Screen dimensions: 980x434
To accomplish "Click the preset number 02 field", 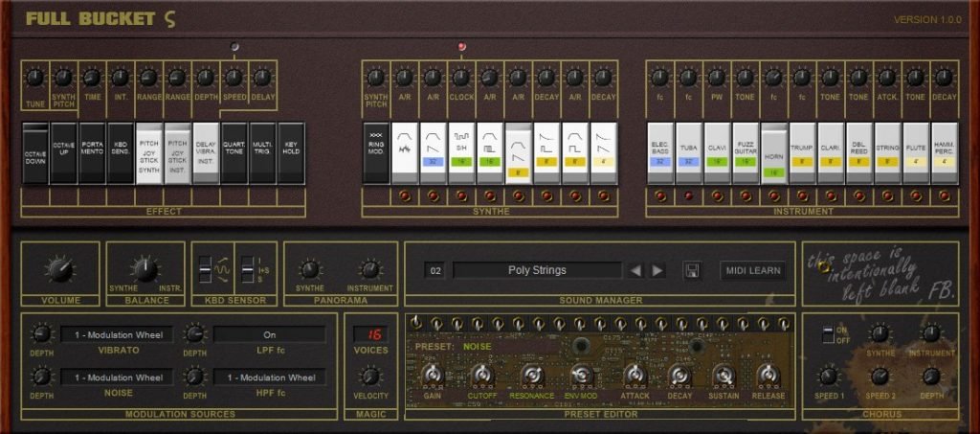I will point(435,271).
